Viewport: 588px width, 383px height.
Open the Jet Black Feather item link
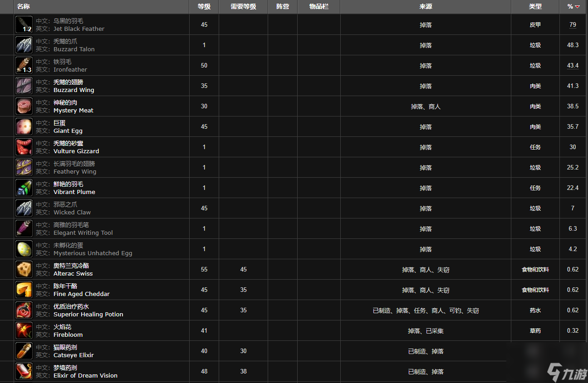click(79, 29)
